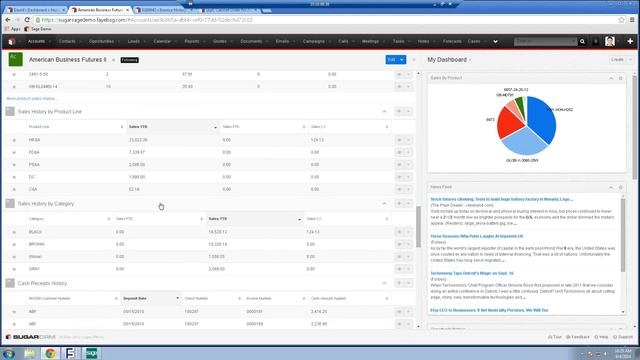This screenshot has height=360, width=640.
Task: Open the Contacts module in navigation bar
Action: tap(67, 41)
